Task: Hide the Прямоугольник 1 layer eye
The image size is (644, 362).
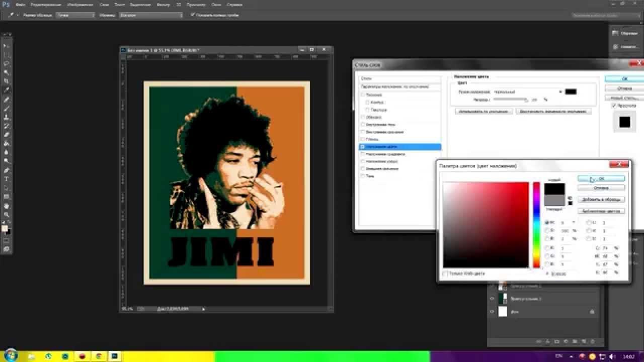Action: click(x=492, y=298)
